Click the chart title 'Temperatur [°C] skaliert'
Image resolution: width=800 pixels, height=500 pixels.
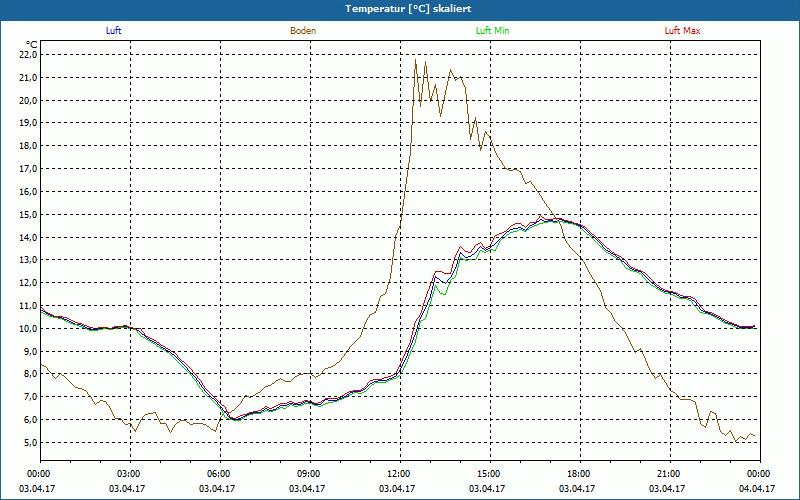click(408, 9)
